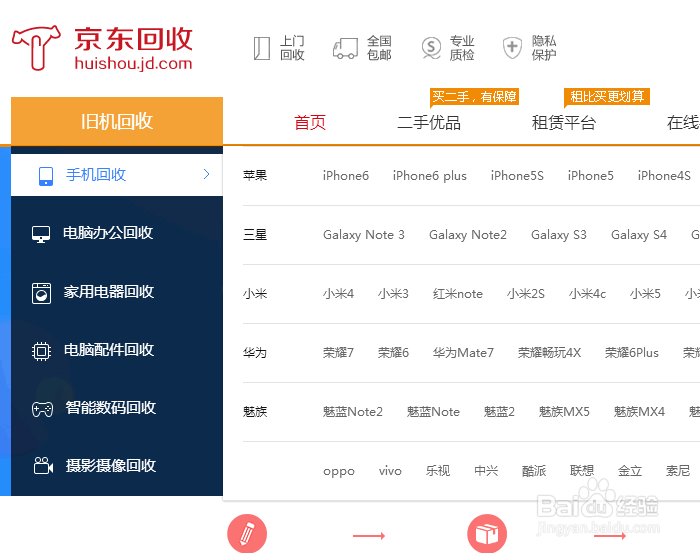Click the 华为 brand label
This screenshot has height=553, width=700.
(x=255, y=353)
